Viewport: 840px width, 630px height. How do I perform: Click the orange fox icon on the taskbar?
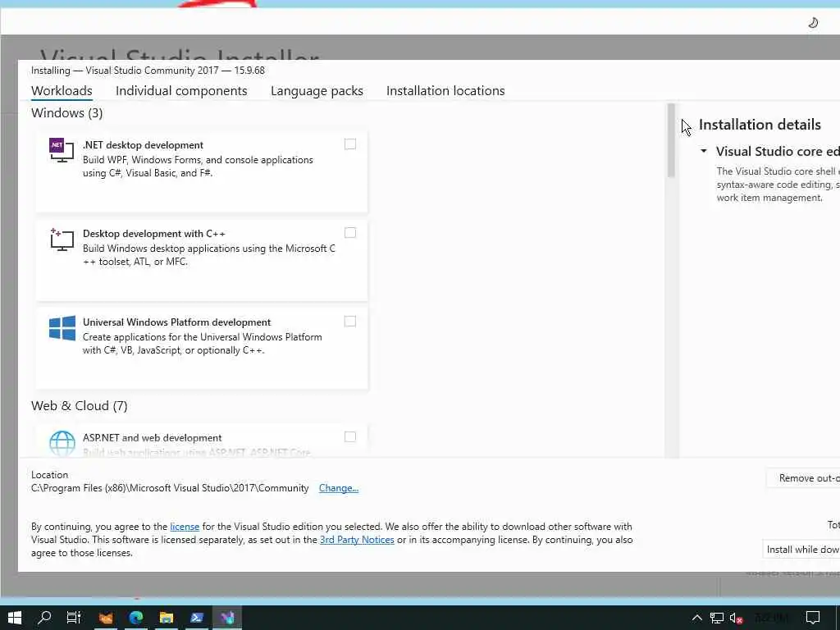tap(106, 618)
